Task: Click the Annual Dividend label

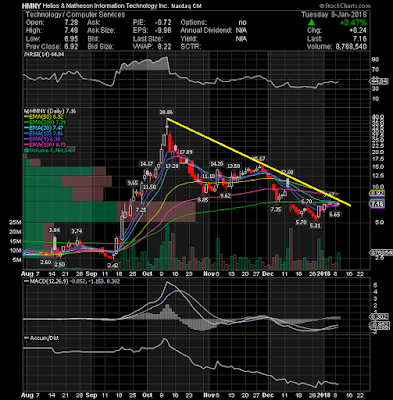Action: (x=206, y=30)
